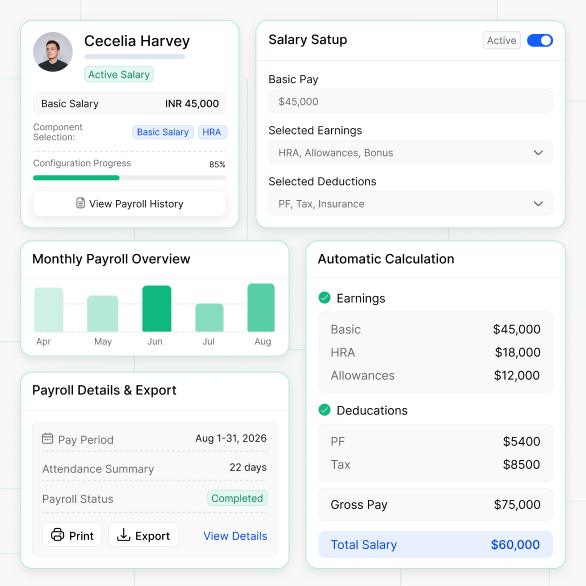Open the View Details link
The height and width of the screenshot is (586, 586).
[x=235, y=536]
